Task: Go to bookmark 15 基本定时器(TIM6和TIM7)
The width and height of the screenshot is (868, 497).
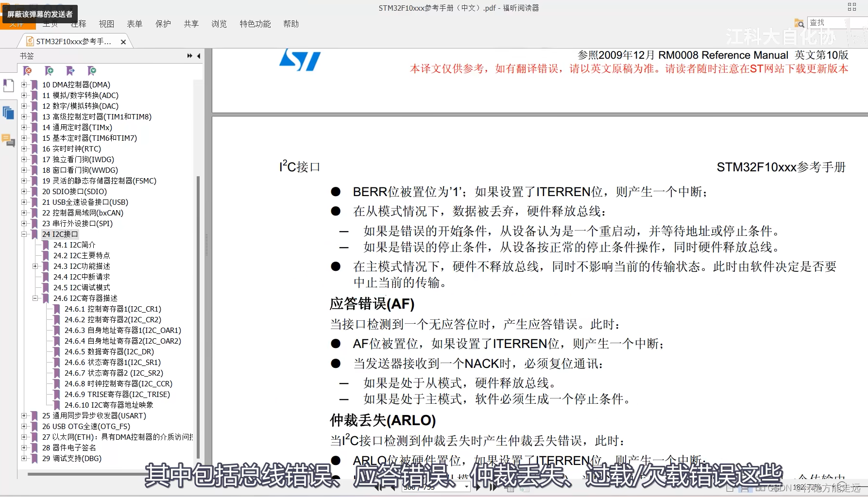Action: (89, 138)
